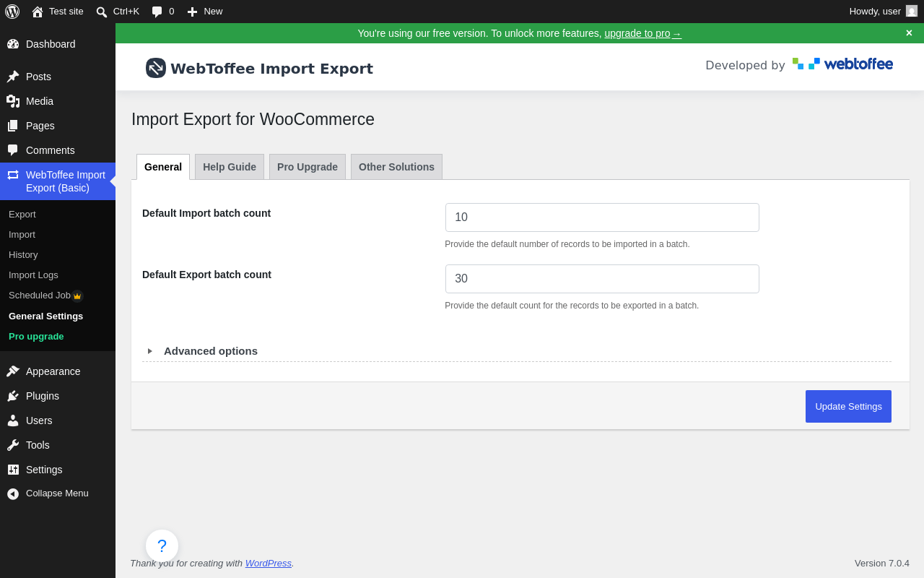
Task: Follow the upgrade to pro link
Action: (x=642, y=33)
